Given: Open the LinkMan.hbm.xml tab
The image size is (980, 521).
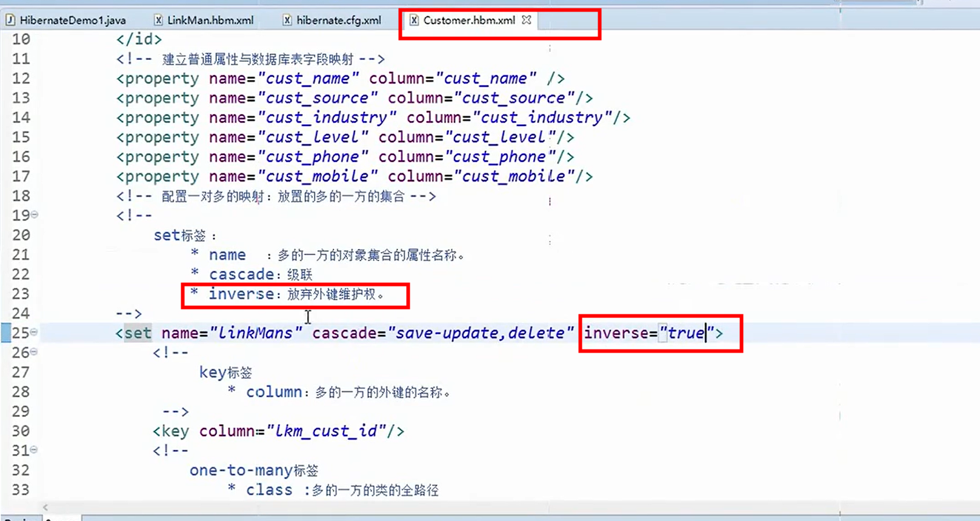Looking at the screenshot, I should (x=204, y=20).
